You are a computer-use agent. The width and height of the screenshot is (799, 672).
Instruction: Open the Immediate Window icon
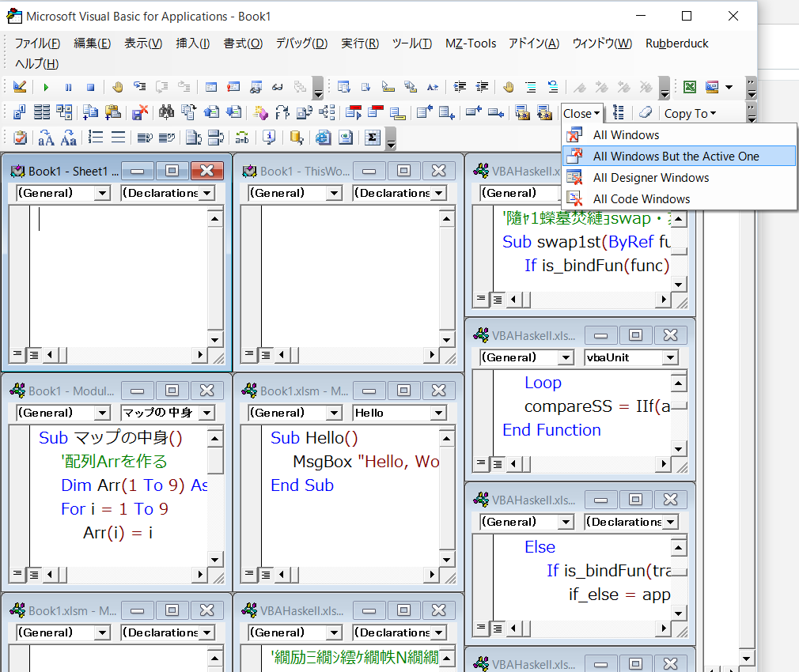[x=233, y=87]
